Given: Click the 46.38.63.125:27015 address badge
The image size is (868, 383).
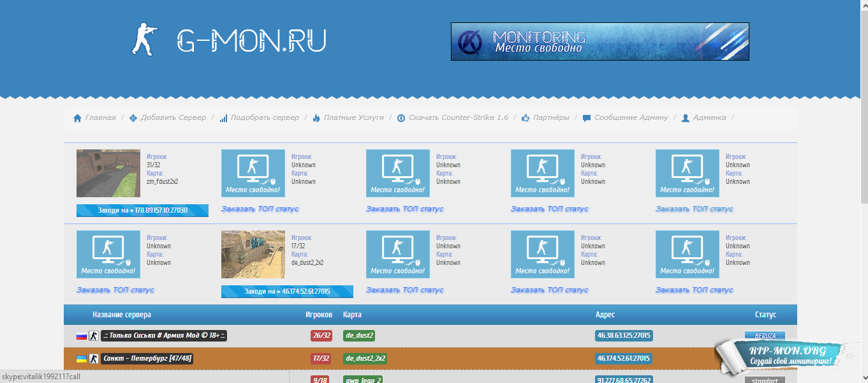Looking at the screenshot, I should pyautogui.click(x=624, y=336).
